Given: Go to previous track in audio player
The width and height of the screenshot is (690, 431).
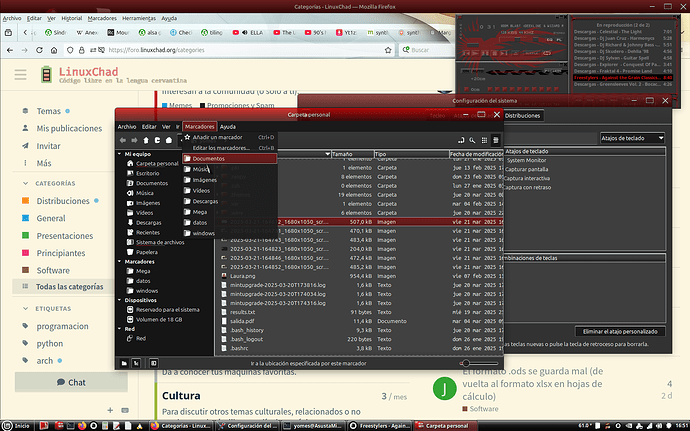Looking at the screenshot, I should (x=466, y=53).
